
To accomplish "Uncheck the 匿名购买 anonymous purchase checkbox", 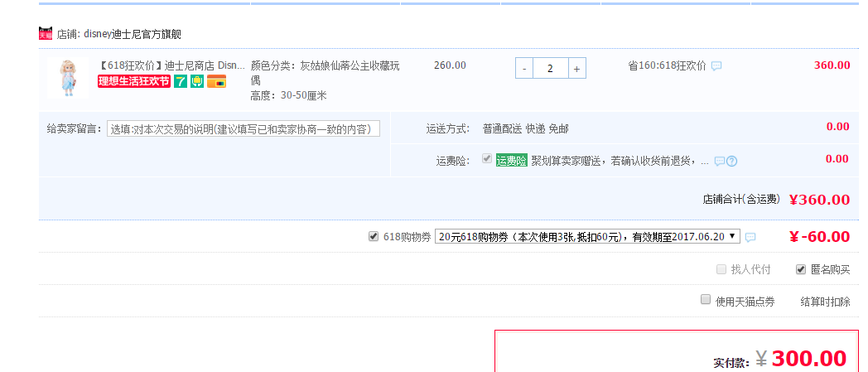I will pyautogui.click(x=800, y=269).
